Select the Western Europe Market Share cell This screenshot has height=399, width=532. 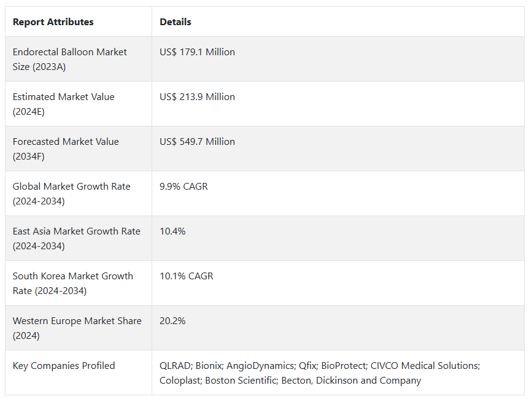pos(77,328)
